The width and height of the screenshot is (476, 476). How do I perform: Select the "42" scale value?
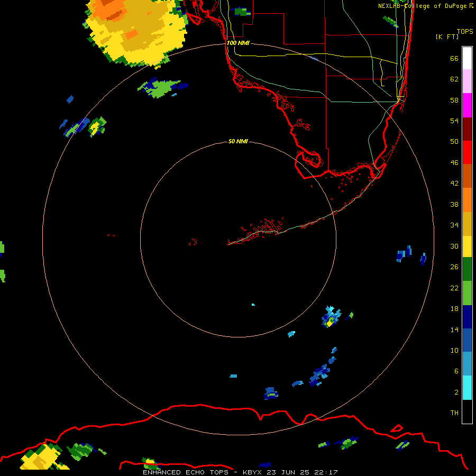tap(454, 184)
